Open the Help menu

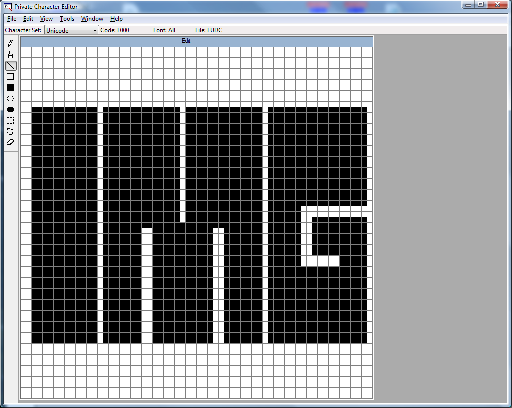116,19
